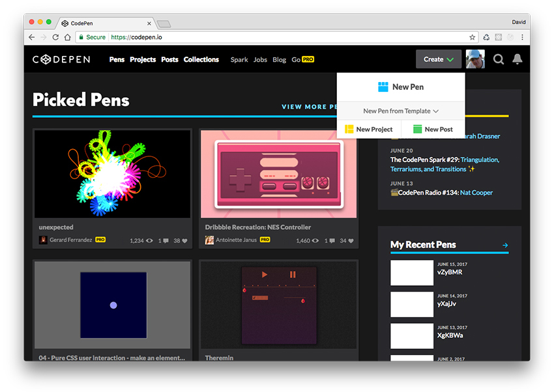
Task: Click the browser back arrow
Action: click(x=32, y=37)
